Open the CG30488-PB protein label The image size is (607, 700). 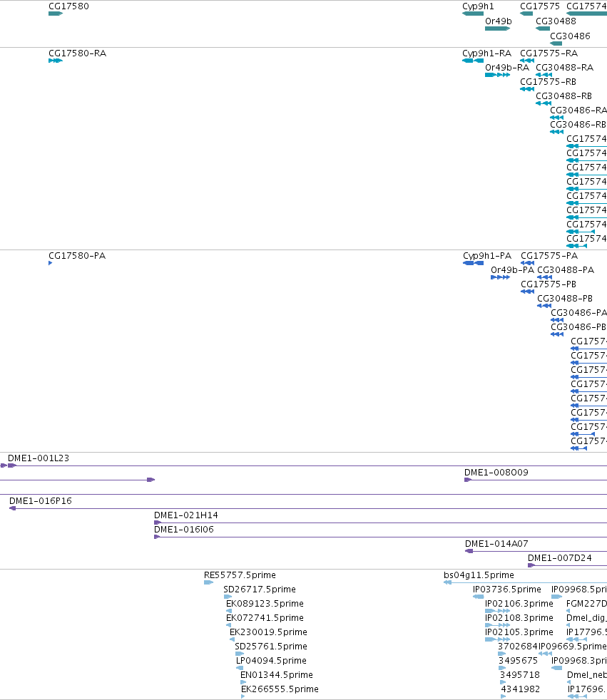565,299
